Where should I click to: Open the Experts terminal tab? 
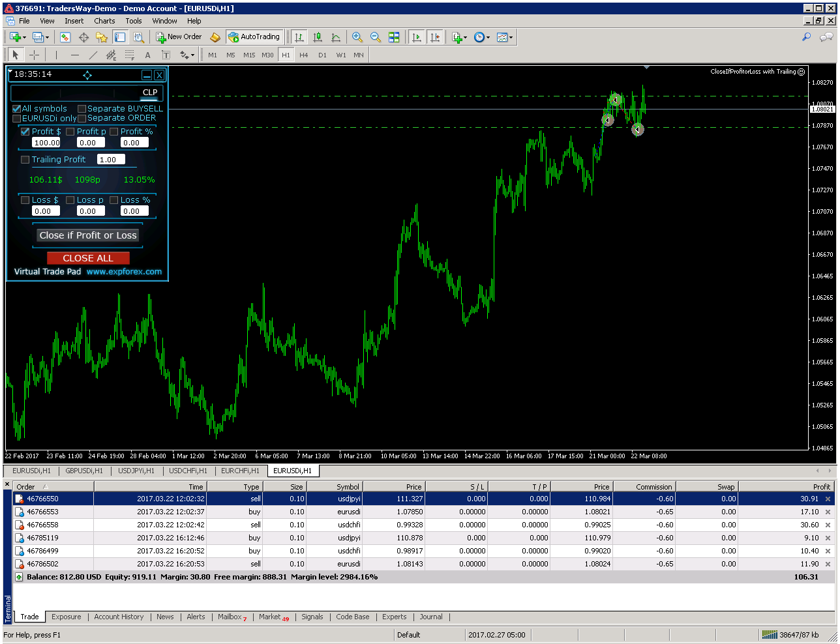[394, 617]
